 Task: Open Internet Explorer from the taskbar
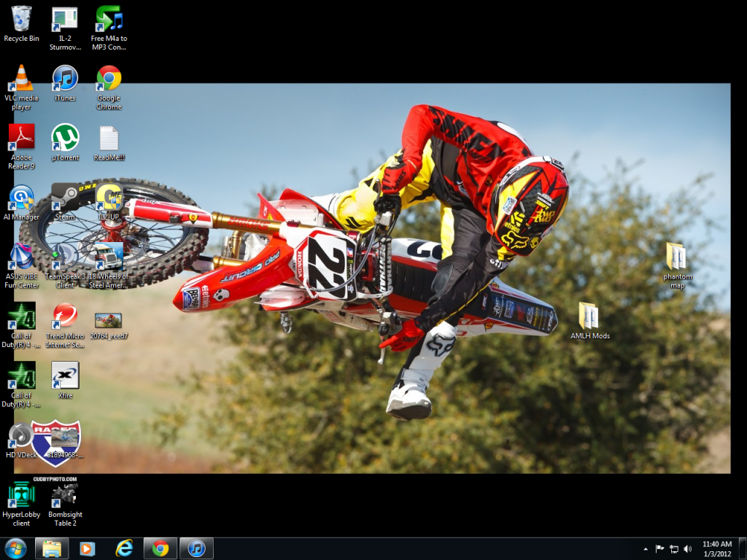click(x=125, y=548)
